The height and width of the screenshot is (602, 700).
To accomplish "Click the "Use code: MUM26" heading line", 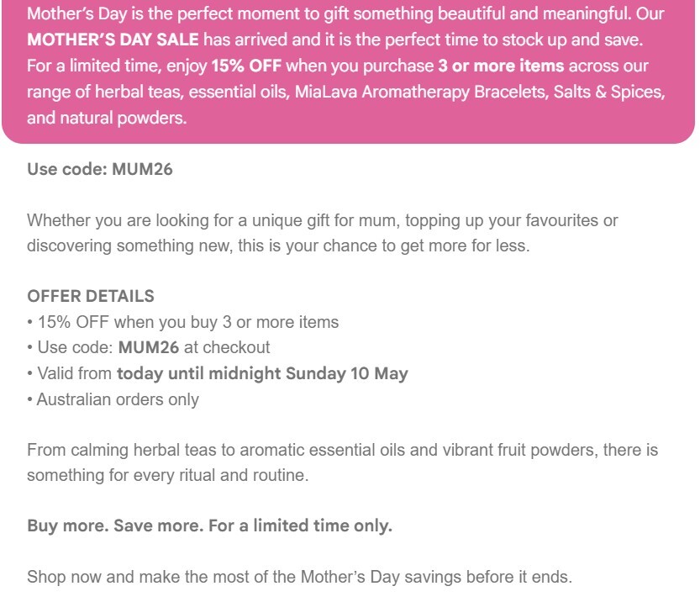I will (100, 170).
